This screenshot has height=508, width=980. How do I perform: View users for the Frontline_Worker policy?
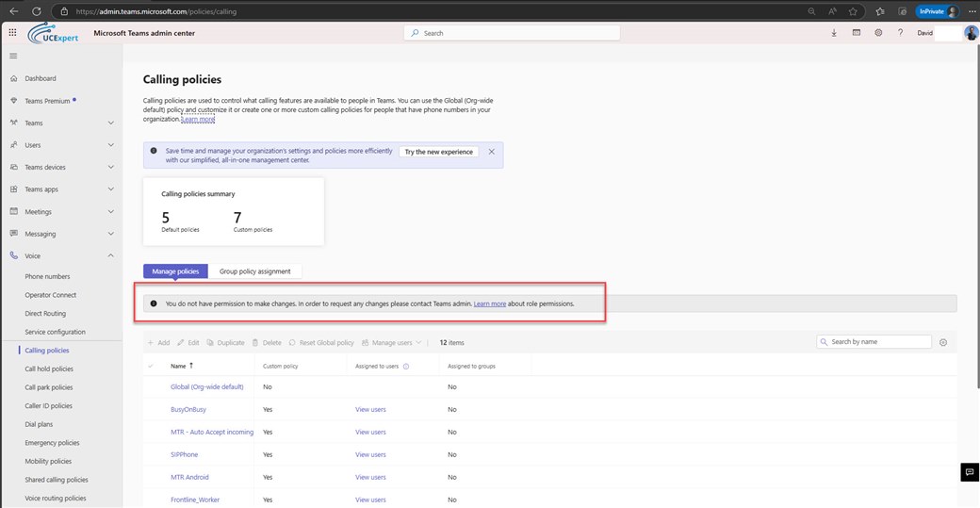(370, 500)
